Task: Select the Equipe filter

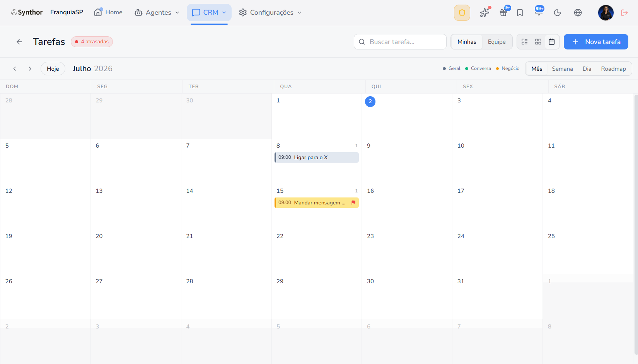Action: (x=497, y=42)
